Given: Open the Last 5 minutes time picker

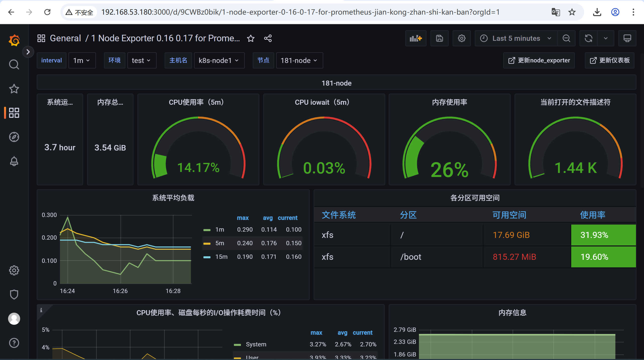Looking at the screenshot, I should pyautogui.click(x=516, y=38).
